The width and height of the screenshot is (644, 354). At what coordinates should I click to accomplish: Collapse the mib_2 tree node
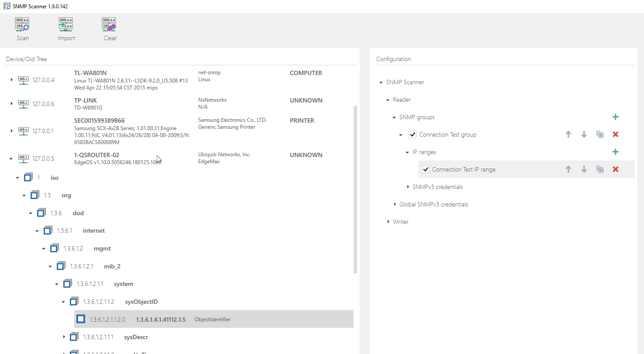(x=50, y=266)
